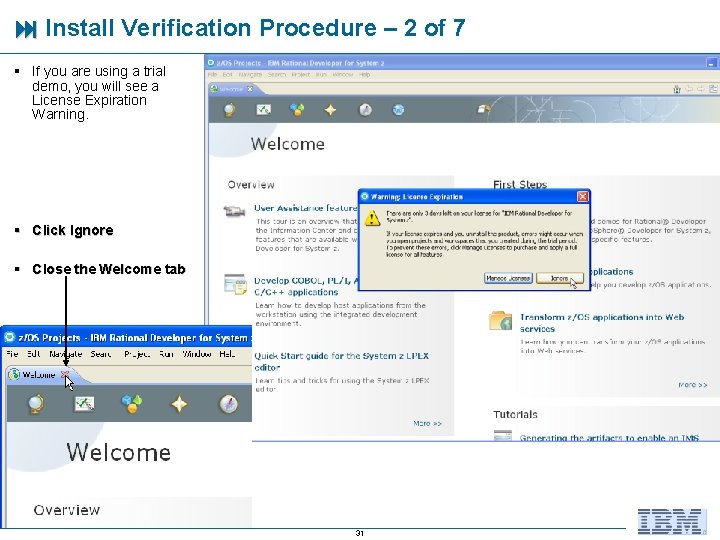Open Tutorials checkmark icon in enlarged inset window
The height and width of the screenshot is (540, 720).
(84, 404)
